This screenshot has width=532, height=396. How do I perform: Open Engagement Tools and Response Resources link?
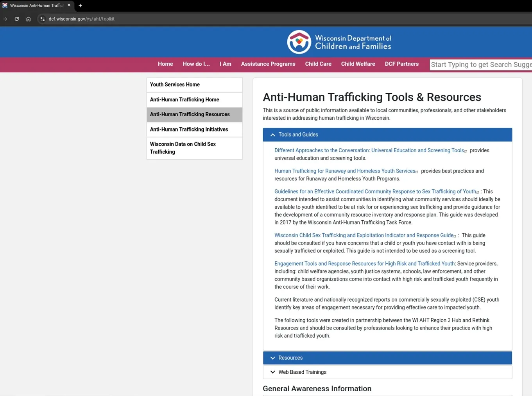(x=365, y=264)
